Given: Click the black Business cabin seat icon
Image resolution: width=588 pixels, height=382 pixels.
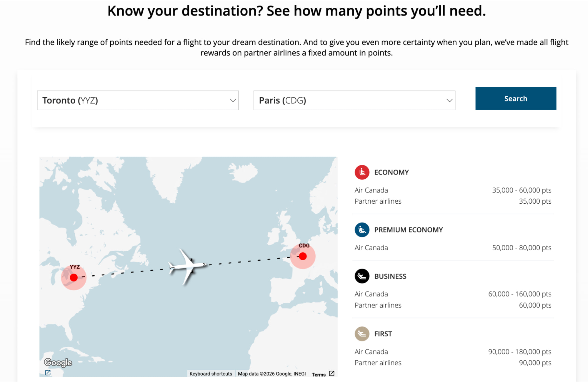Looking at the screenshot, I should point(362,276).
